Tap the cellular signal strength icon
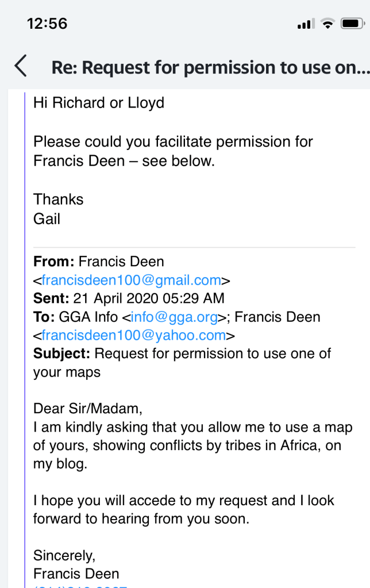 point(305,24)
